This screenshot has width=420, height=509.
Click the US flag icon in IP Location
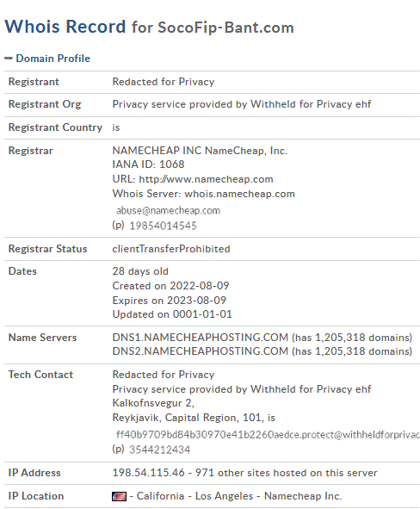pyautogui.click(x=119, y=496)
